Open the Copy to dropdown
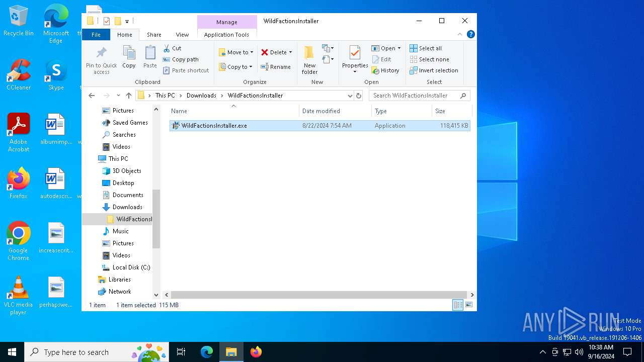This screenshot has width=644, height=362. pyautogui.click(x=236, y=67)
